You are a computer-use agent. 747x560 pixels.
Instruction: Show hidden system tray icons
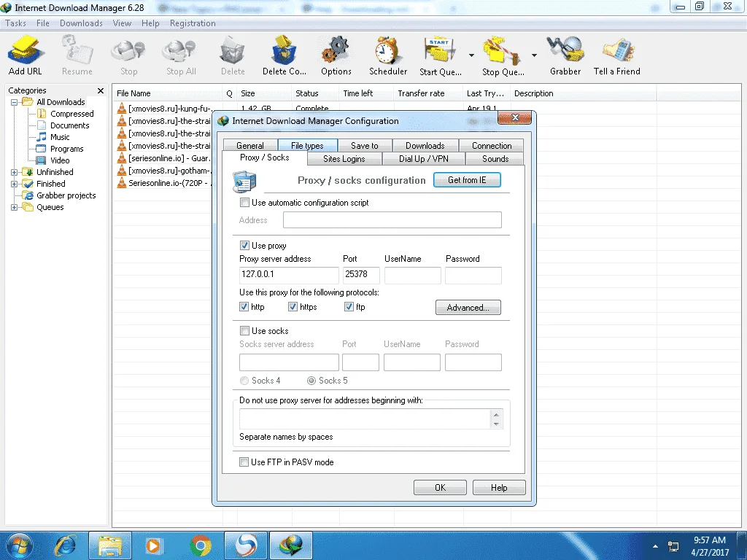tap(655, 546)
